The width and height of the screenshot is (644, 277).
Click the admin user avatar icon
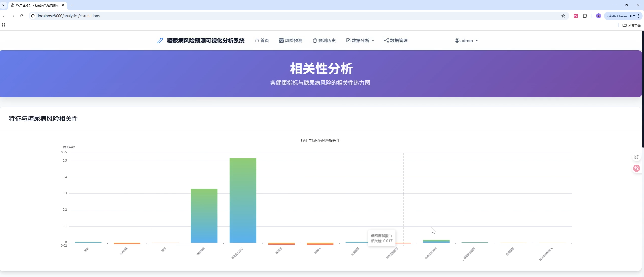click(457, 40)
